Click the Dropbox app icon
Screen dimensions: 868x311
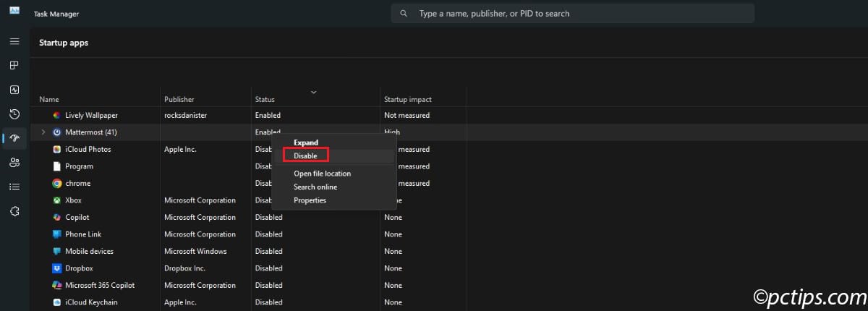57,268
